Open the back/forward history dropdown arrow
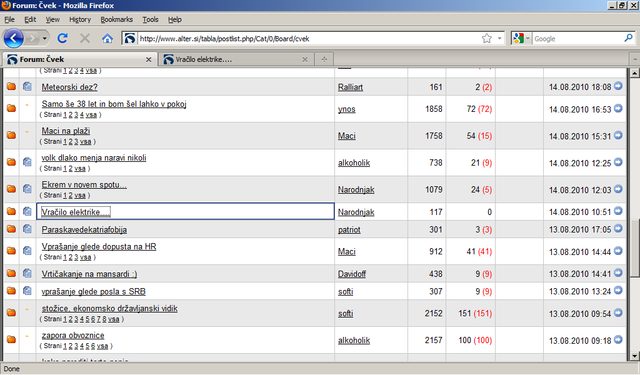 (44, 38)
